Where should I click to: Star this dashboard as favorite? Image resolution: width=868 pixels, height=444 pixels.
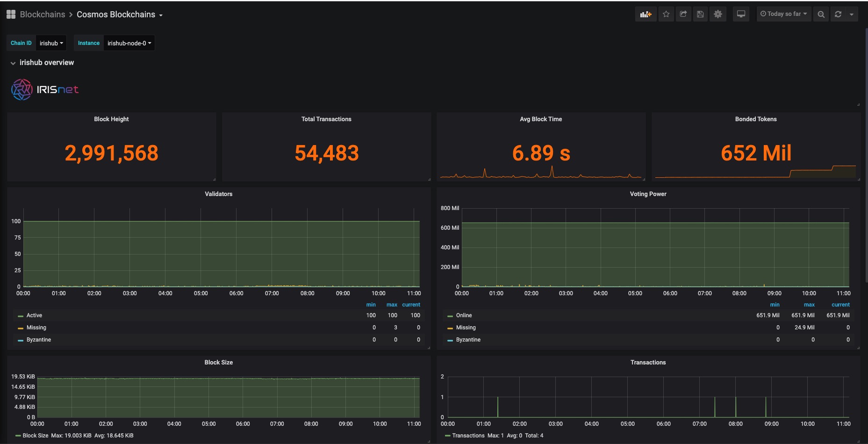[x=666, y=14]
